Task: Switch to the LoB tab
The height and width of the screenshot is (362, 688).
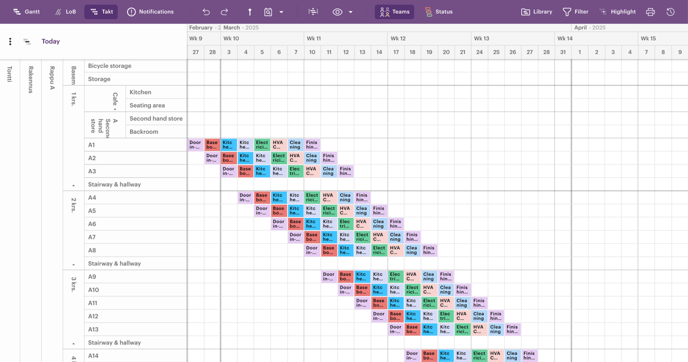Action: point(65,12)
